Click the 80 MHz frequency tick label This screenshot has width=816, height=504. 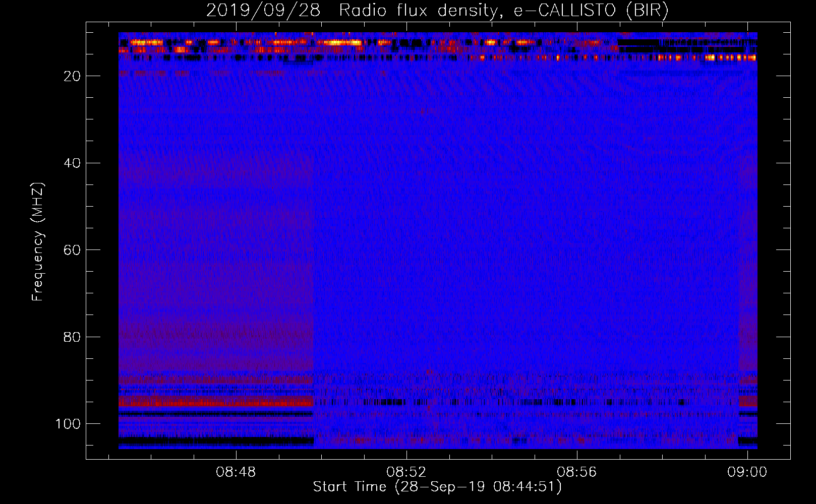(x=72, y=337)
